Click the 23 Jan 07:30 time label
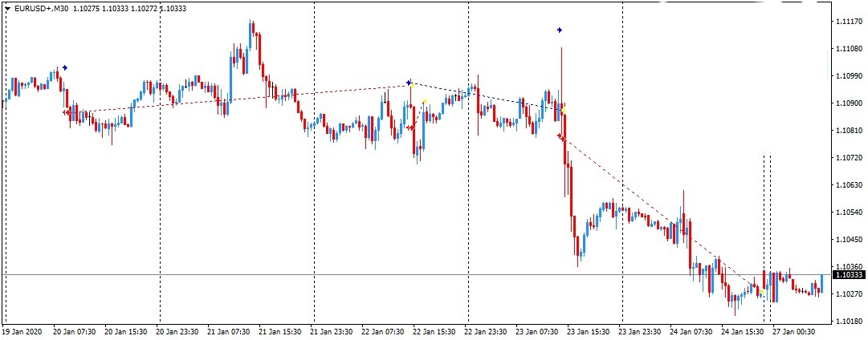This screenshot has height=340, width=868. click(x=537, y=332)
